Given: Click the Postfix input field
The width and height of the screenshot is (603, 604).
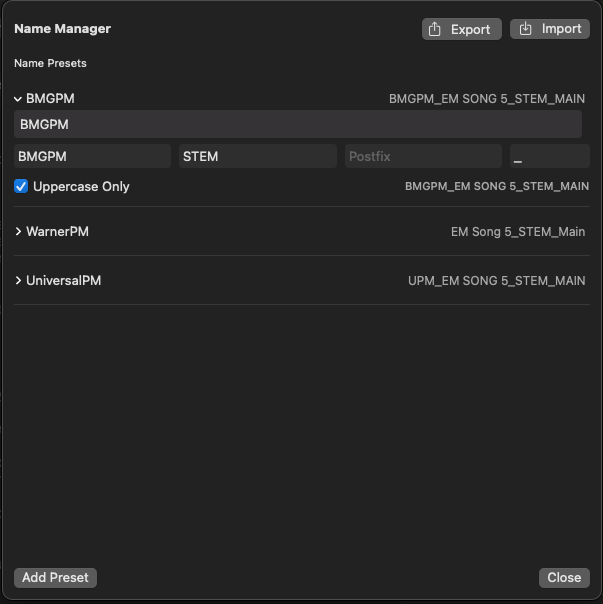Looking at the screenshot, I should (423, 156).
